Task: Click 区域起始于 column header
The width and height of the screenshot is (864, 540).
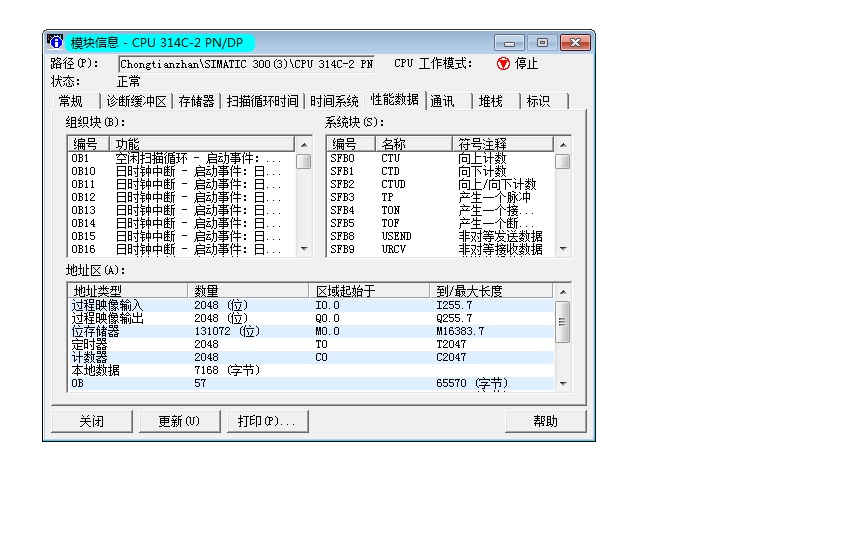Action: coord(369,291)
